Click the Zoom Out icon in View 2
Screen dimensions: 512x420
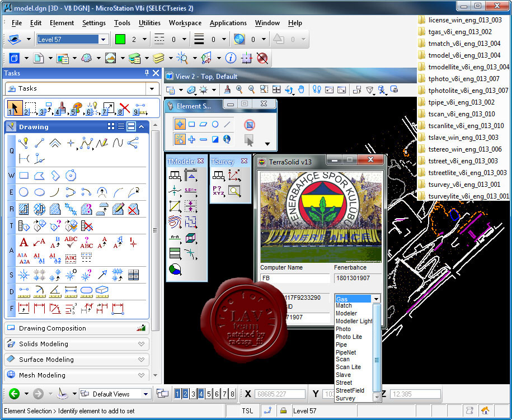pos(251,89)
